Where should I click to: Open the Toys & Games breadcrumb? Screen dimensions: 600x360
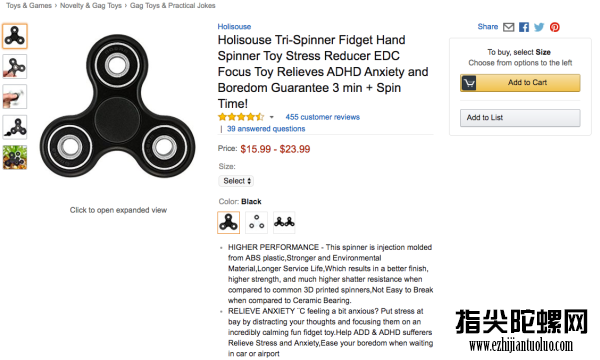tap(29, 5)
